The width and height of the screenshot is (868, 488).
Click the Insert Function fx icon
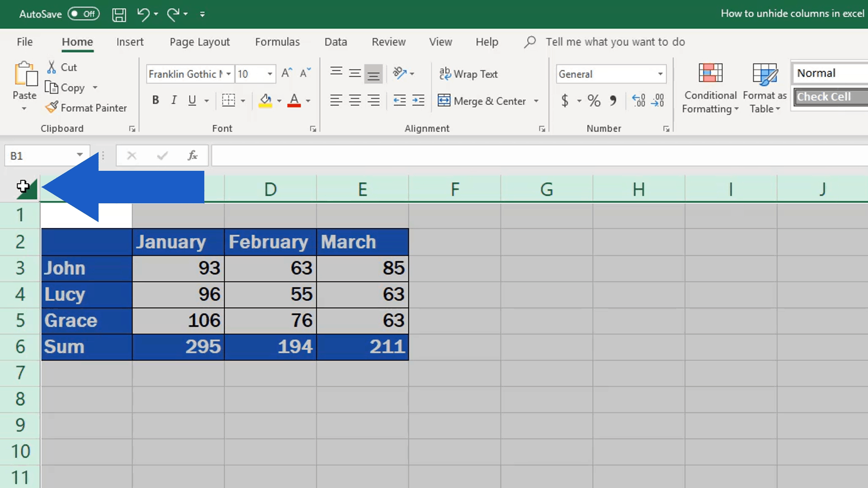[x=193, y=156]
